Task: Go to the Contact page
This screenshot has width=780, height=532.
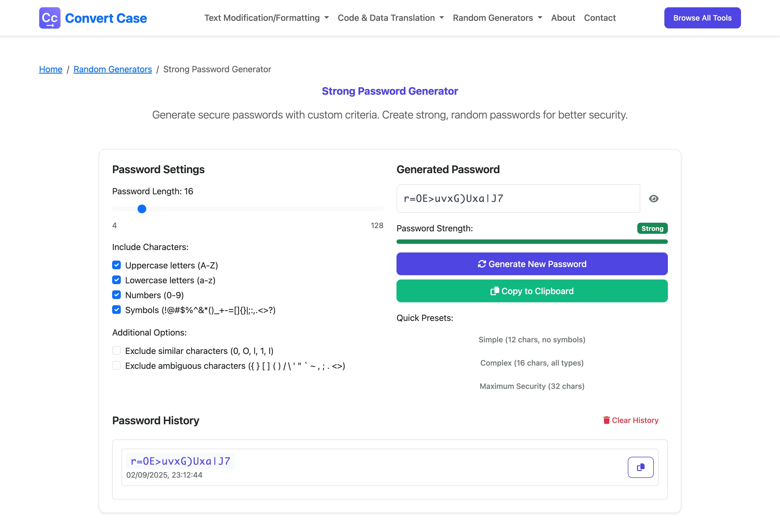Action: [x=600, y=18]
